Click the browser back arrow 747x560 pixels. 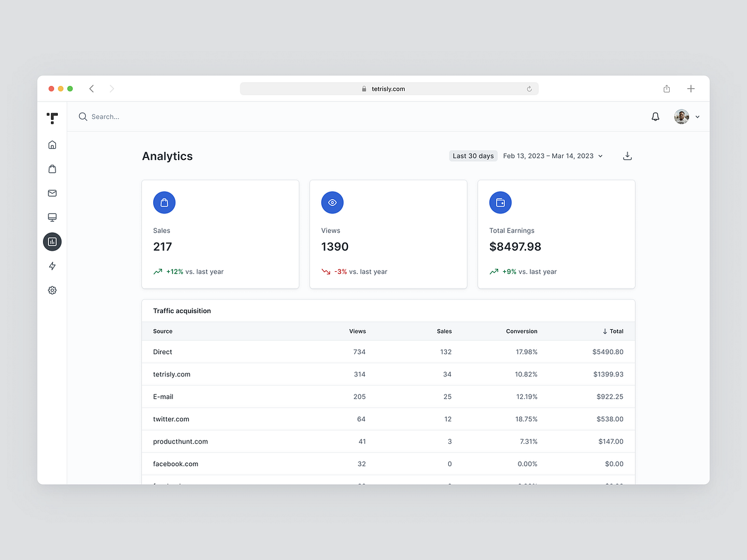92,88
